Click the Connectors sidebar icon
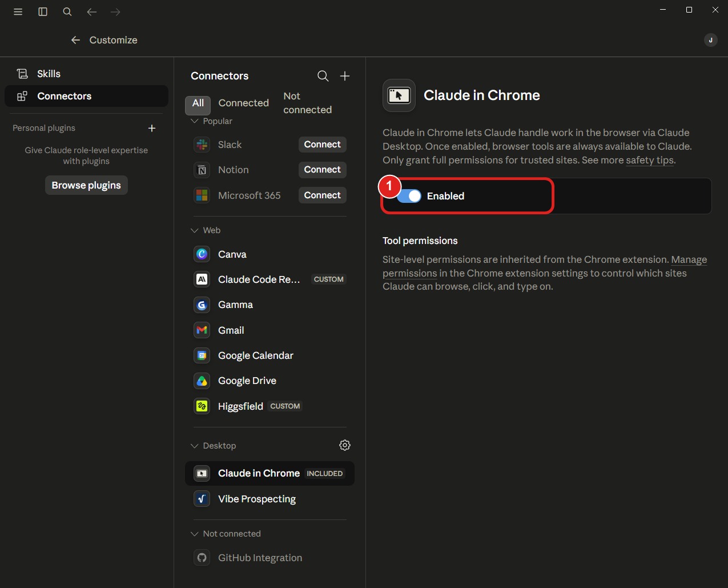Viewport: 728px width, 588px height. pos(22,96)
